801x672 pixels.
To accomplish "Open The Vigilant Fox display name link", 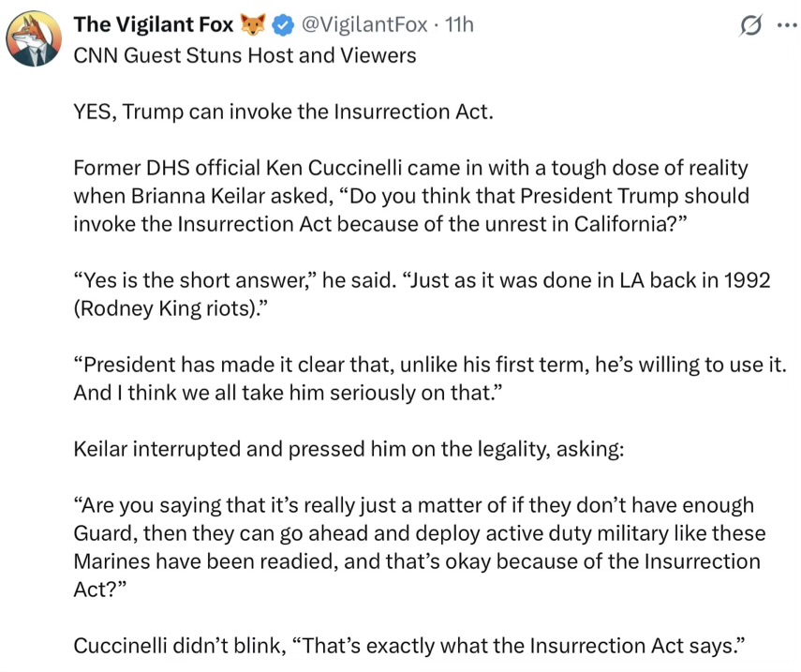I will (x=154, y=24).
